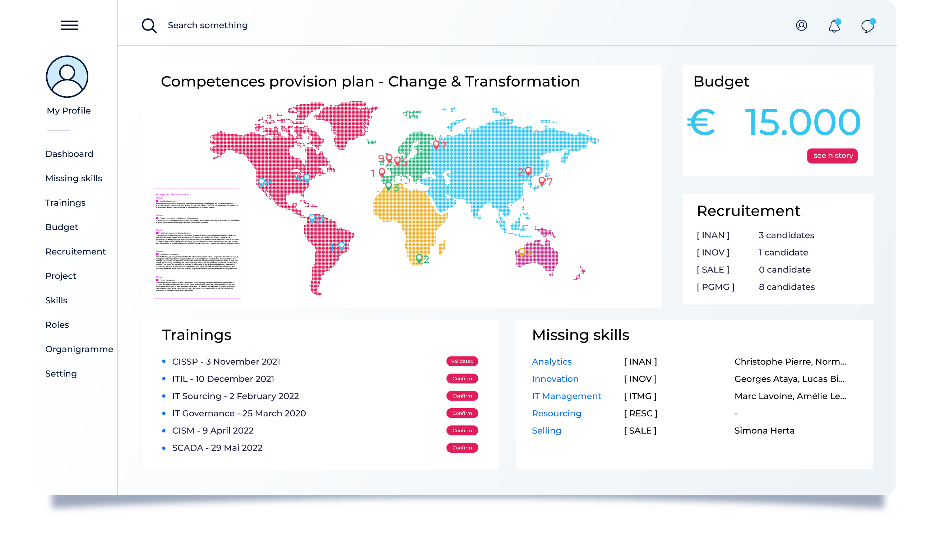
Task: Click the Australia map pin
Action: [x=522, y=251]
